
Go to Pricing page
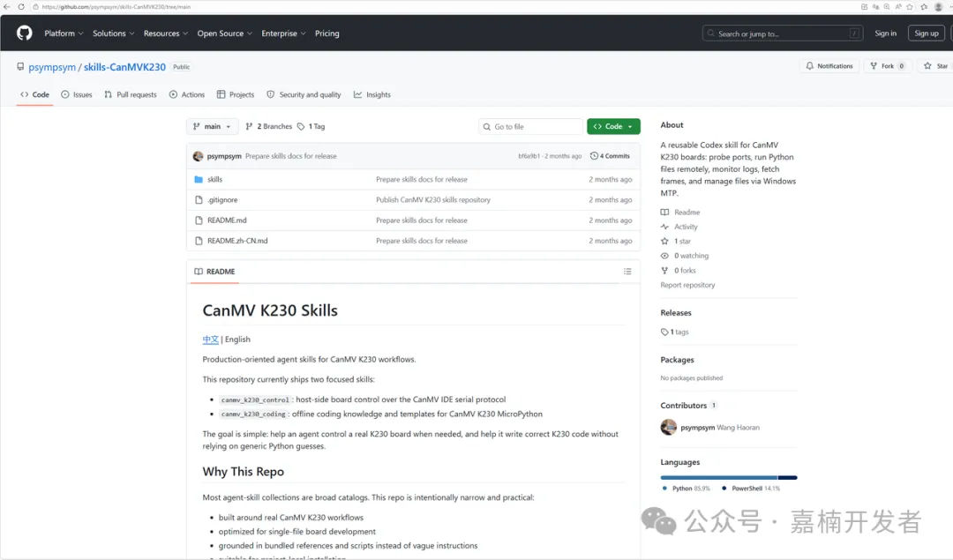pos(327,34)
